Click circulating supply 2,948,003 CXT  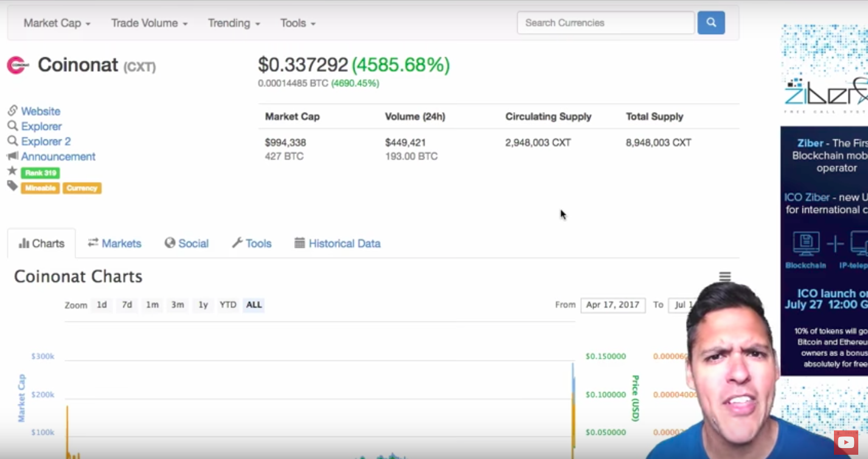[x=538, y=142]
